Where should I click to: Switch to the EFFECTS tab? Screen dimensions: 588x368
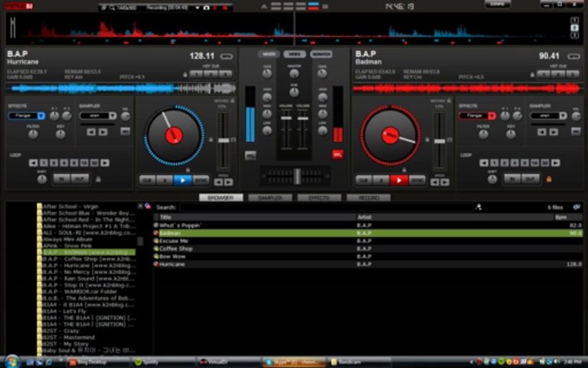[x=319, y=197]
